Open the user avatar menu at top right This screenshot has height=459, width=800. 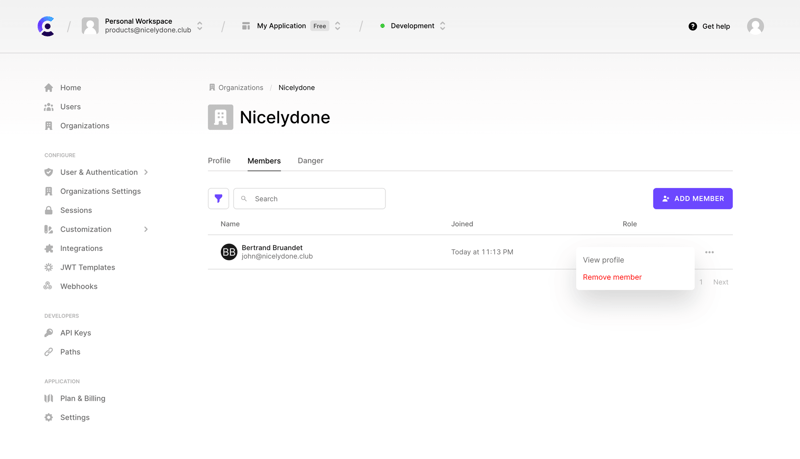(755, 26)
